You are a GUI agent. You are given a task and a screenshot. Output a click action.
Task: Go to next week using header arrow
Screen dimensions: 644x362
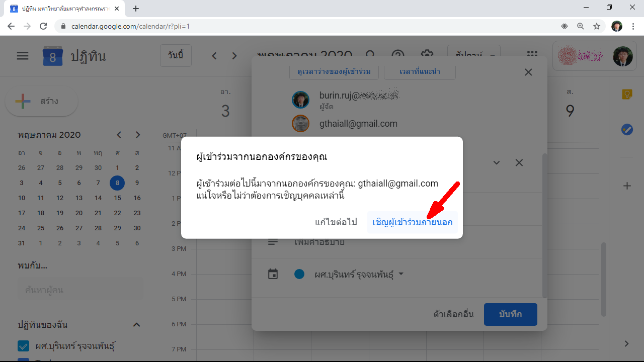234,56
